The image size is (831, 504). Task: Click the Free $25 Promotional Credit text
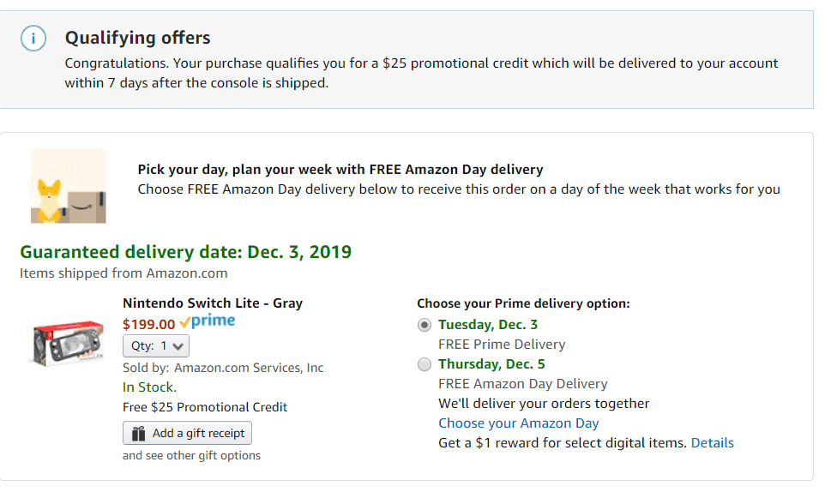[x=205, y=407]
